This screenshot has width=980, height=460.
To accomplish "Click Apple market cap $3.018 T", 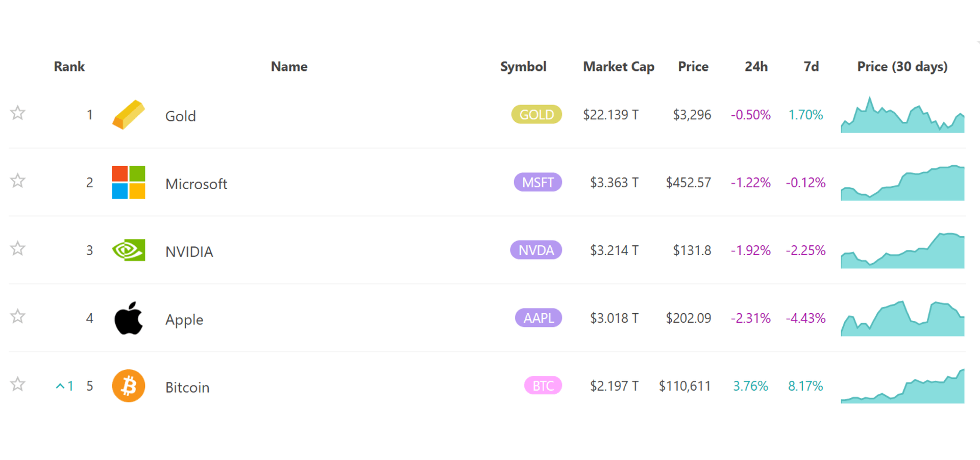I will pyautogui.click(x=615, y=318).
